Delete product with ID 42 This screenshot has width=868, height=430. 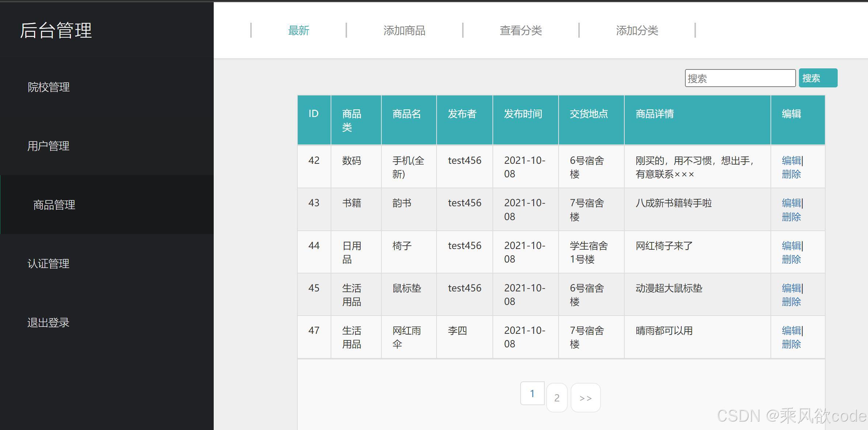pos(790,174)
